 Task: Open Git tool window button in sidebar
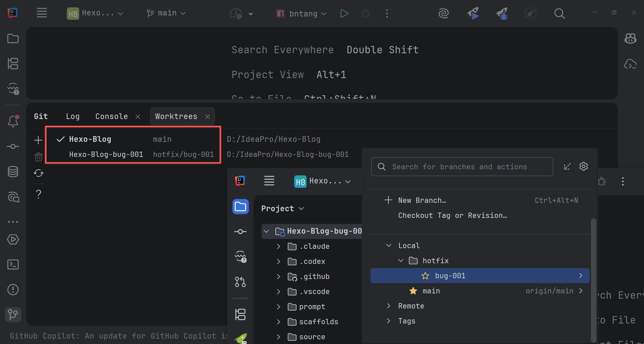click(x=13, y=314)
